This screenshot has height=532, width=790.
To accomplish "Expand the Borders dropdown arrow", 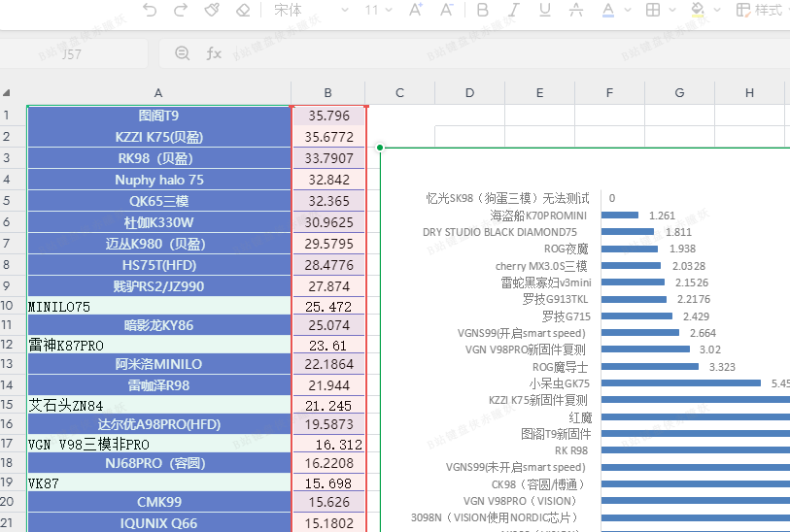I will (672, 10).
